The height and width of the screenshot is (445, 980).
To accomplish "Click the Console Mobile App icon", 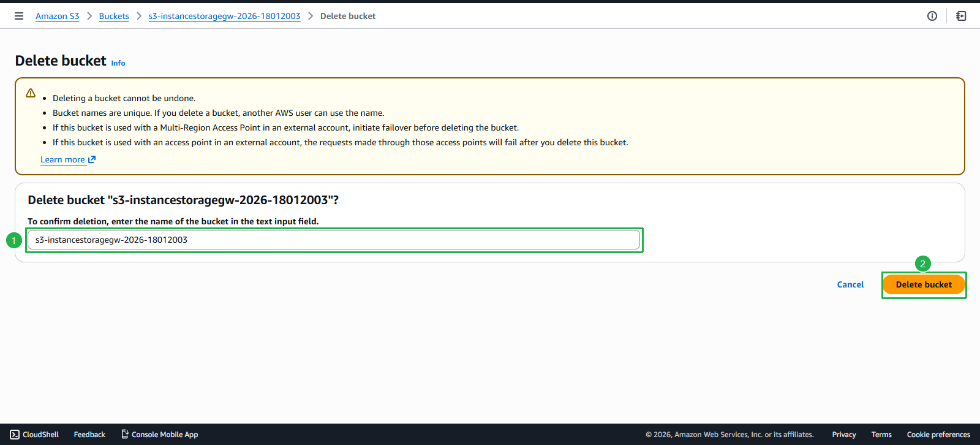I will click(x=125, y=434).
